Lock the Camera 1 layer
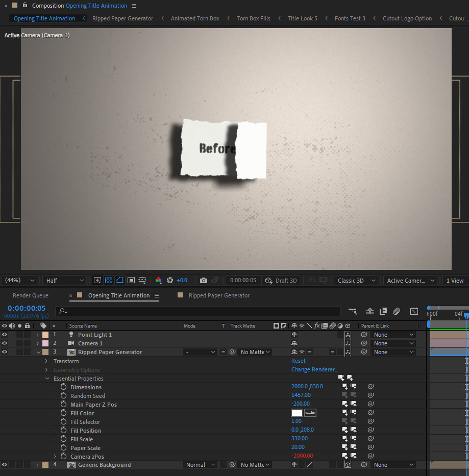This screenshot has height=476, width=469. pyautogui.click(x=27, y=343)
